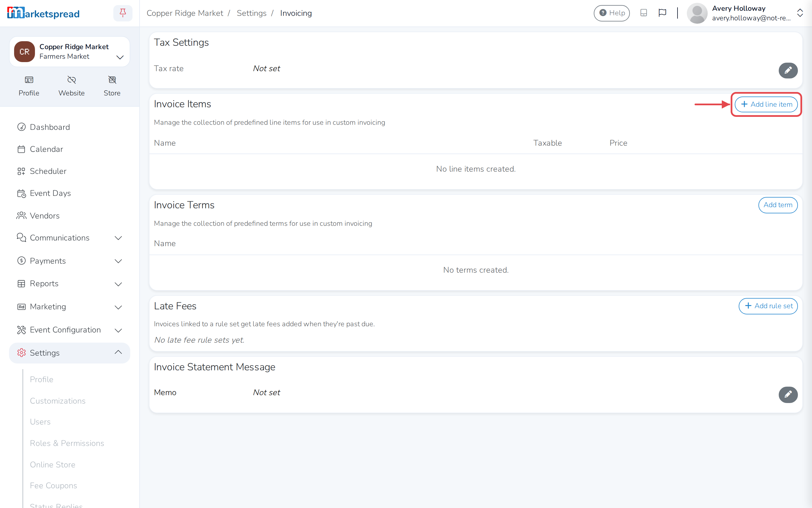The image size is (812, 508).
Task: Open the Help button
Action: tap(611, 13)
